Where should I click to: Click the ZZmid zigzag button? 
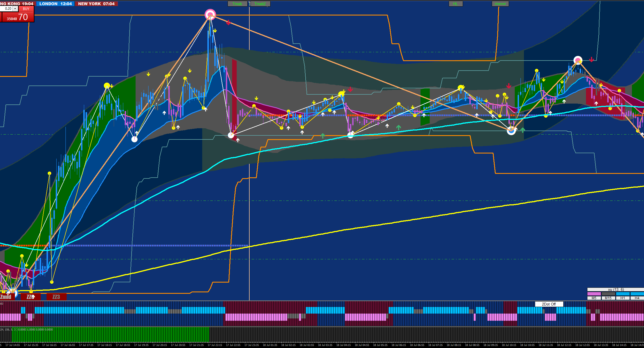[x=6, y=297]
